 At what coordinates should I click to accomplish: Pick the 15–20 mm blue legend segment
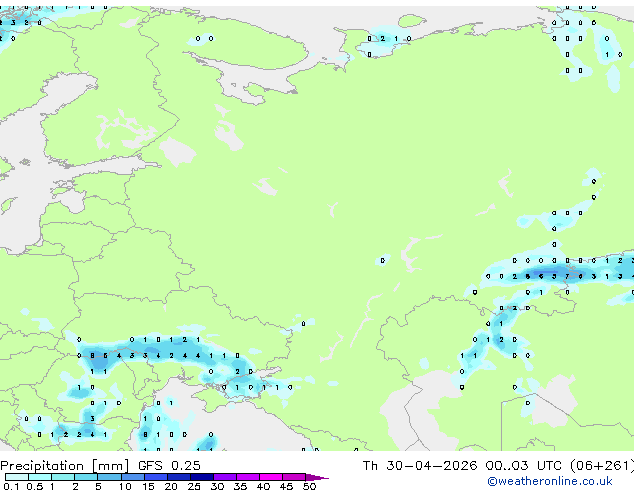156,477
